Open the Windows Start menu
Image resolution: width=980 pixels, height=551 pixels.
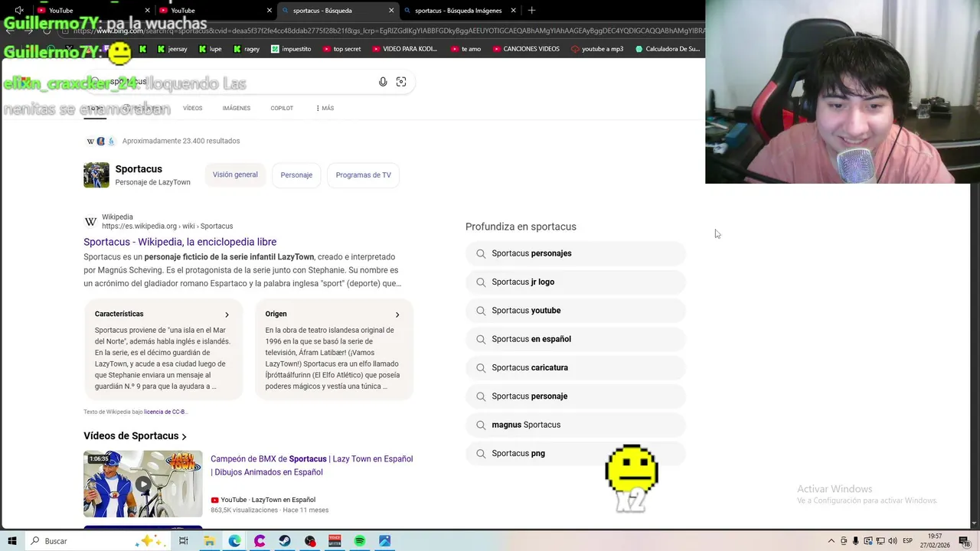click(x=12, y=541)
